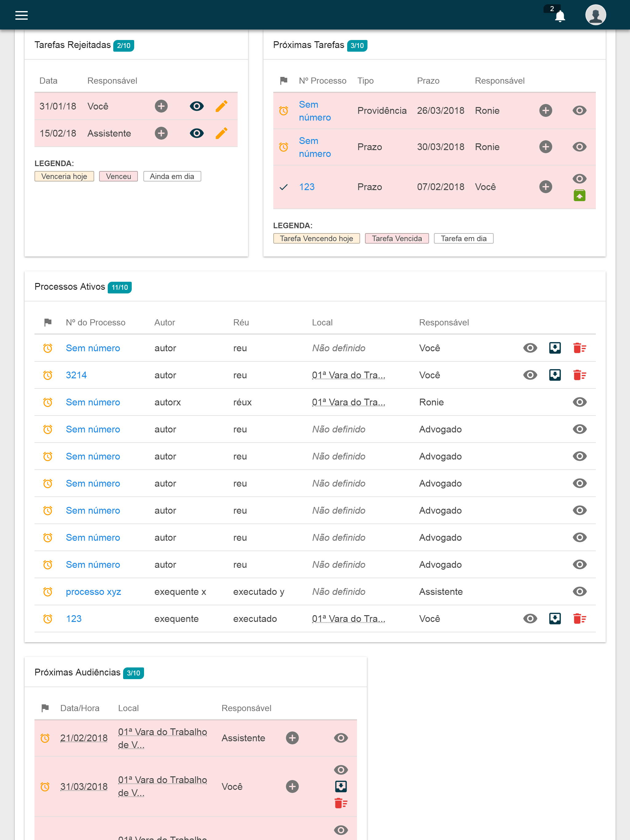Screen dimensions: 630x840
Task: Open the processo xyz link
Action: point(94,592)
